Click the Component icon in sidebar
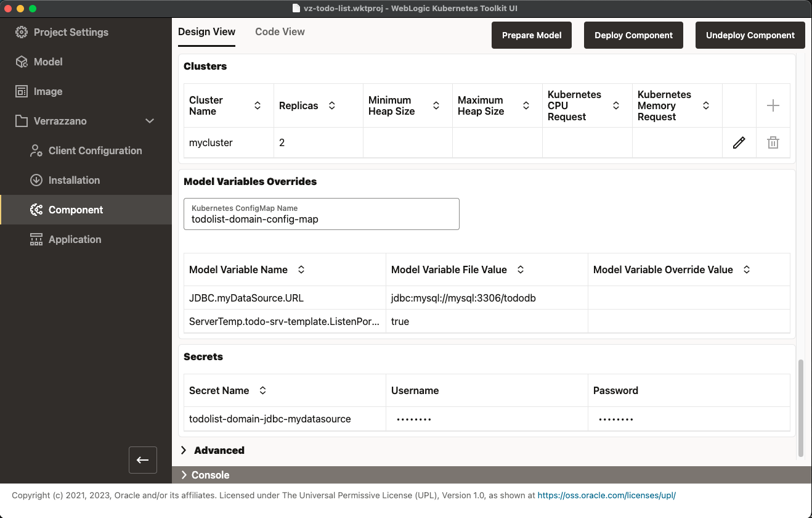 pos(36,210)
